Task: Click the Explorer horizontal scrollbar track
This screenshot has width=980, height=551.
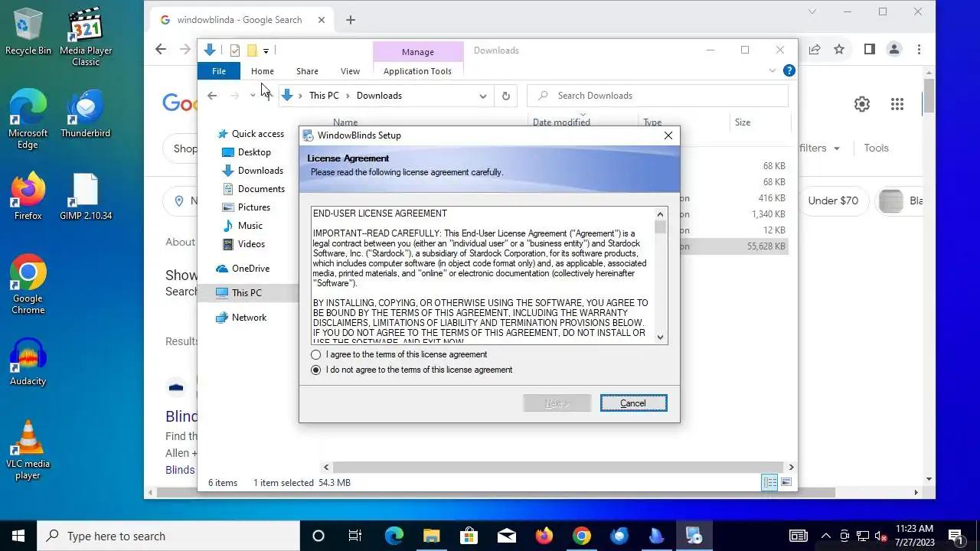Action: (558, 467)
